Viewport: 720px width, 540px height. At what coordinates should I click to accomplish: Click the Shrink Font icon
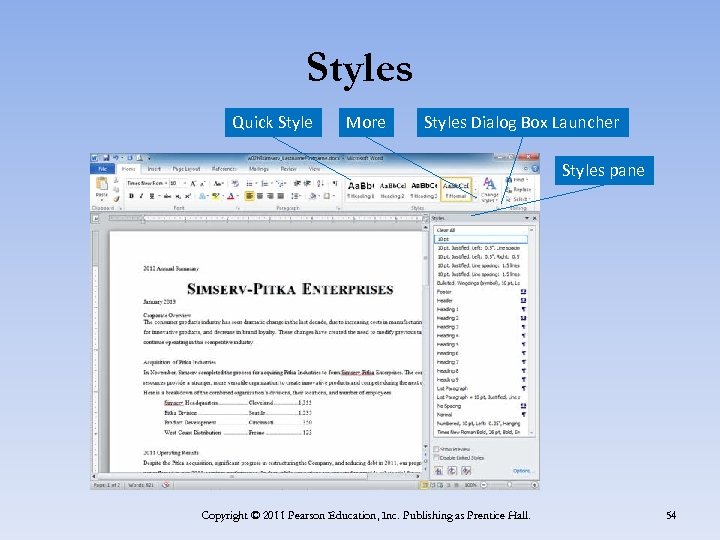(x=202, y=184)
